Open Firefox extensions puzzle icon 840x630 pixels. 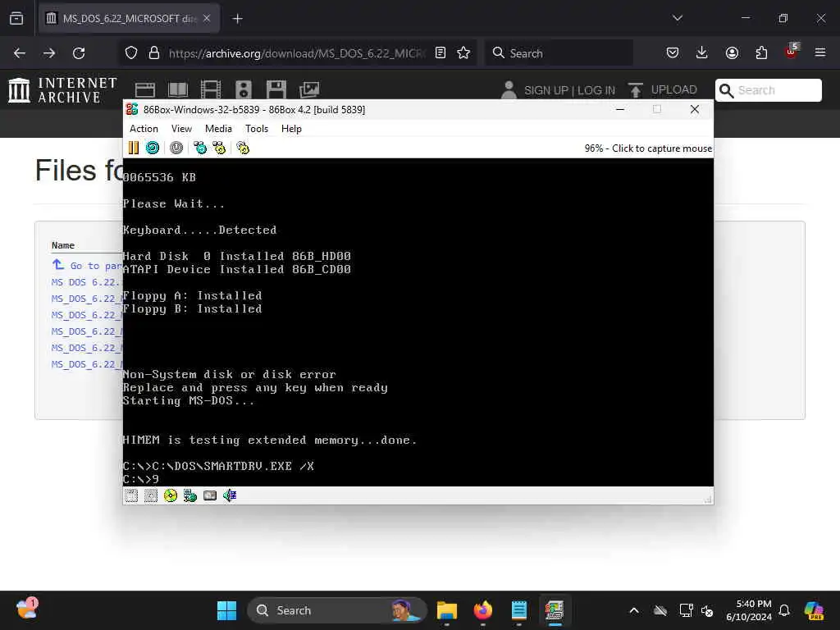point(761,52)
